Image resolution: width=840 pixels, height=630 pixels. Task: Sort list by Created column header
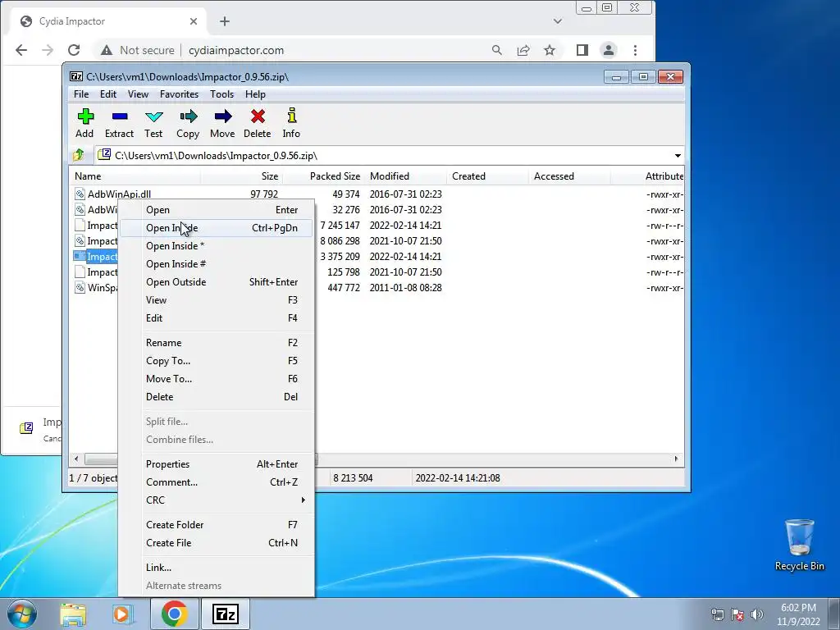point(487,176)
